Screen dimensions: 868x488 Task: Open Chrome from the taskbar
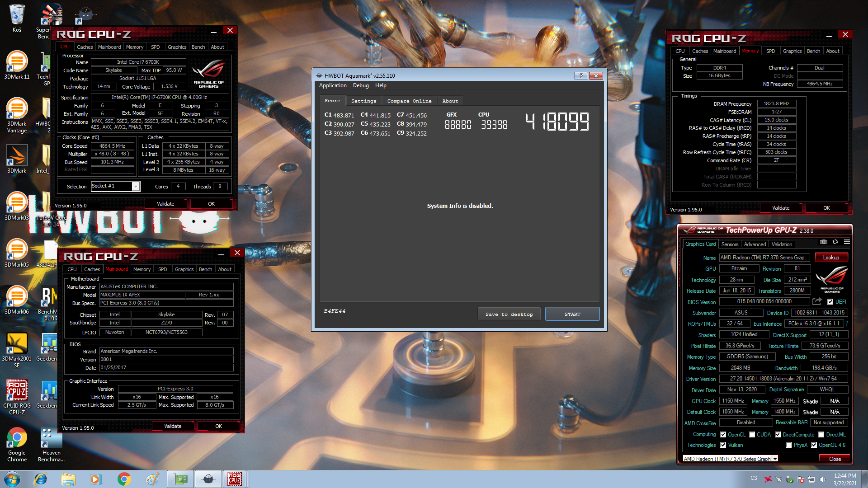[x=124, y=479]
